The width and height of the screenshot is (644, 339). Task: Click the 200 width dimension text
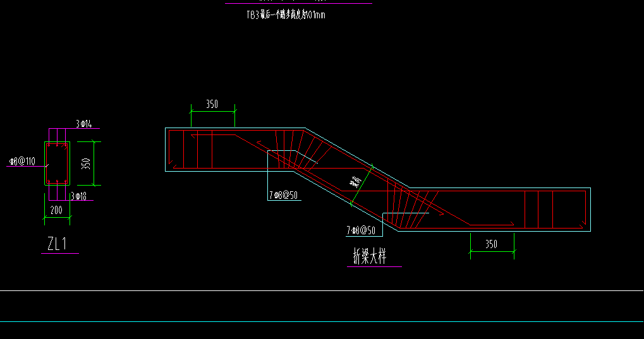tap(56, 210)
